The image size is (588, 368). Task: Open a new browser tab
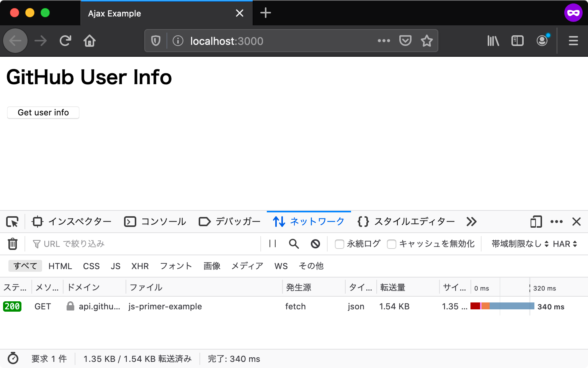pyautogui.click(x=265, y=13)
